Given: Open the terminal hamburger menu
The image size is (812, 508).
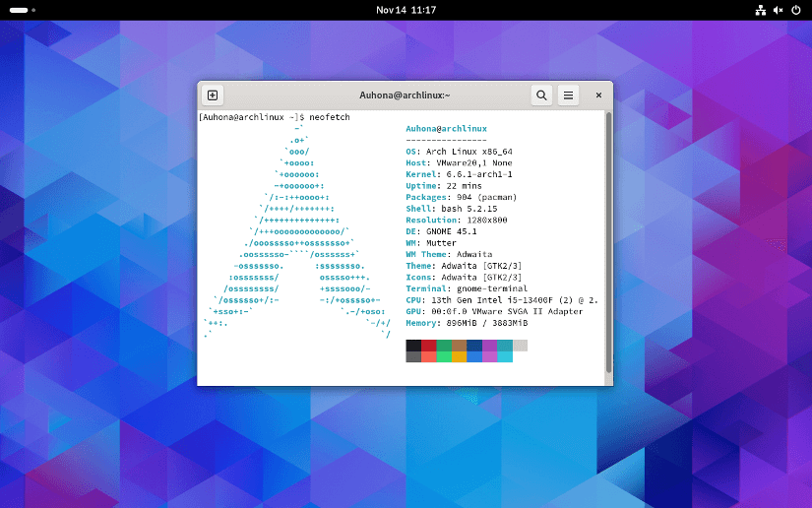Looking at the screenshot, I should coord(568,95).
